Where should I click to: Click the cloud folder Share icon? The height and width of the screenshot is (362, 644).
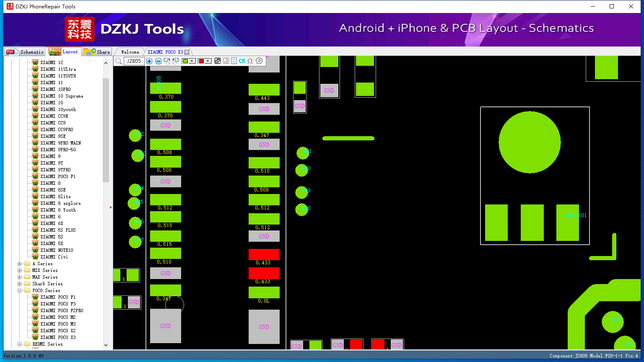click(89, 52)
